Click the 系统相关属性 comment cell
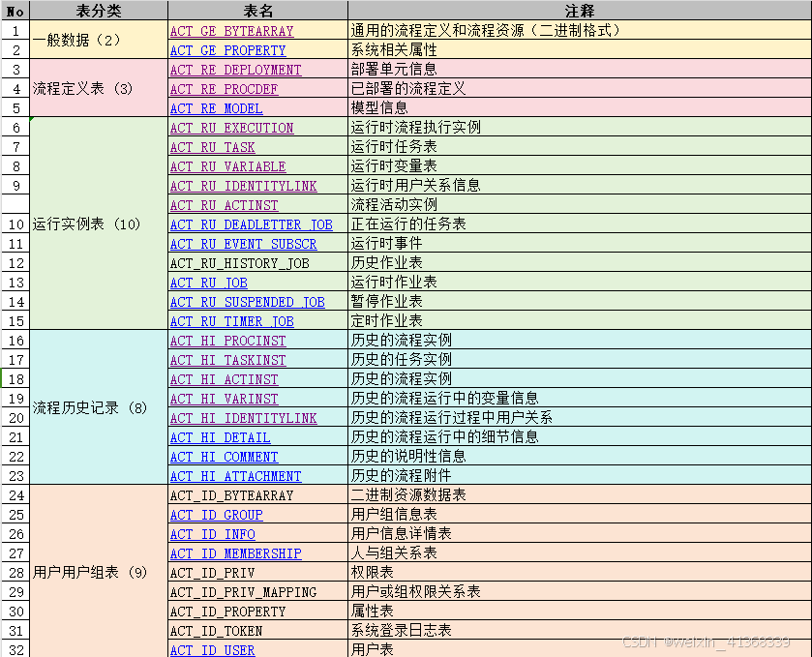 click(x=580, y=50)
